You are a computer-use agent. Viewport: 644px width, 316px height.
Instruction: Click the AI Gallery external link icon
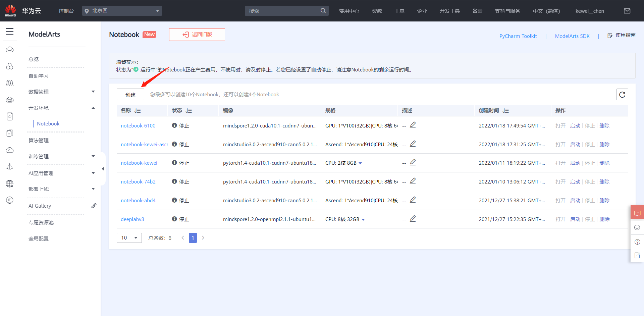pyautogui.click(x=94, y=206)
